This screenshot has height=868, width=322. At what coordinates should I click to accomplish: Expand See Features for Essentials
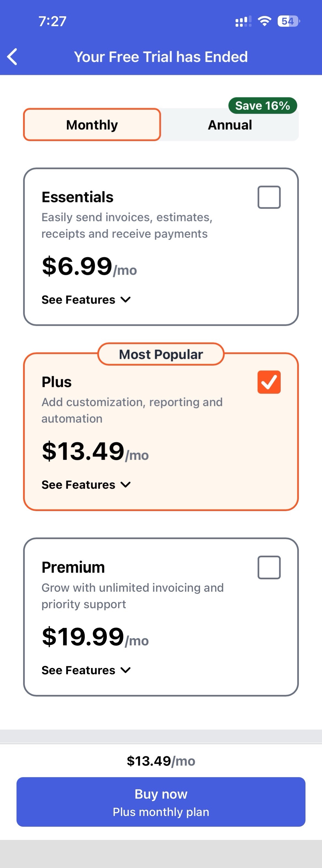click(86, 299)
